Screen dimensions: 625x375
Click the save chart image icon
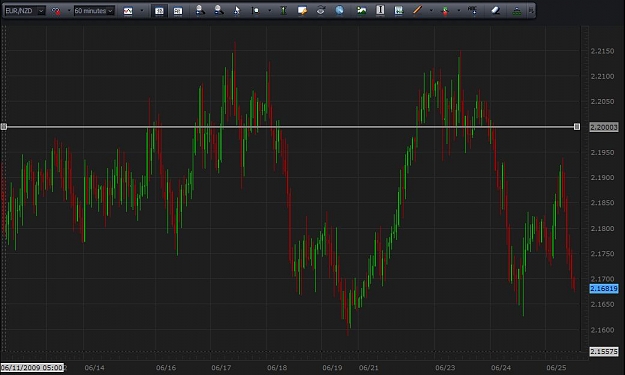(x=362, y=11)
